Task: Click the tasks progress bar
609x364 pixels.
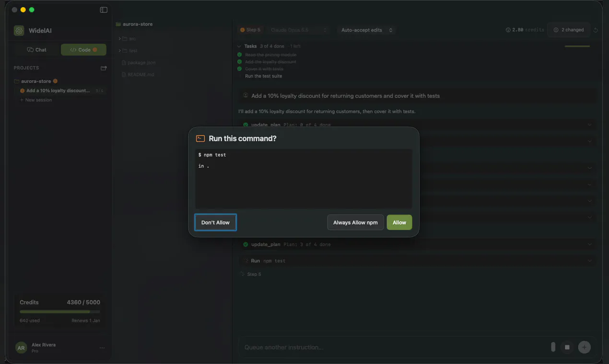Action: click(577, 46)
